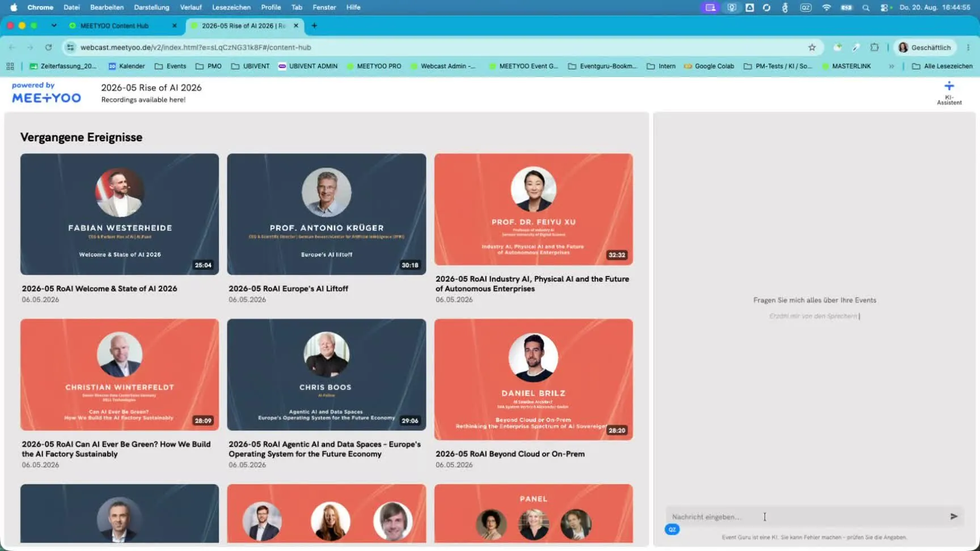Close the 2026-05 Rise of AI tab
The height and width of the screenshot is (551, 980).
(296, 26)
